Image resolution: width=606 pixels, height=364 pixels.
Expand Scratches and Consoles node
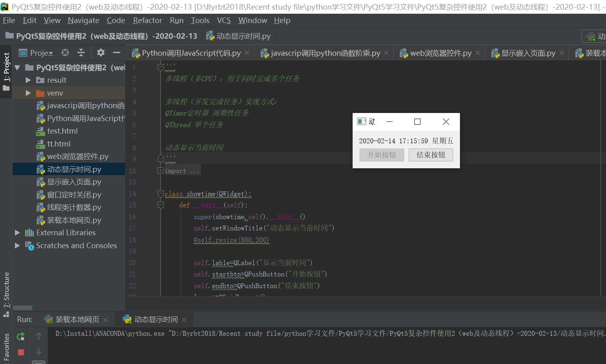pos(17,245)
